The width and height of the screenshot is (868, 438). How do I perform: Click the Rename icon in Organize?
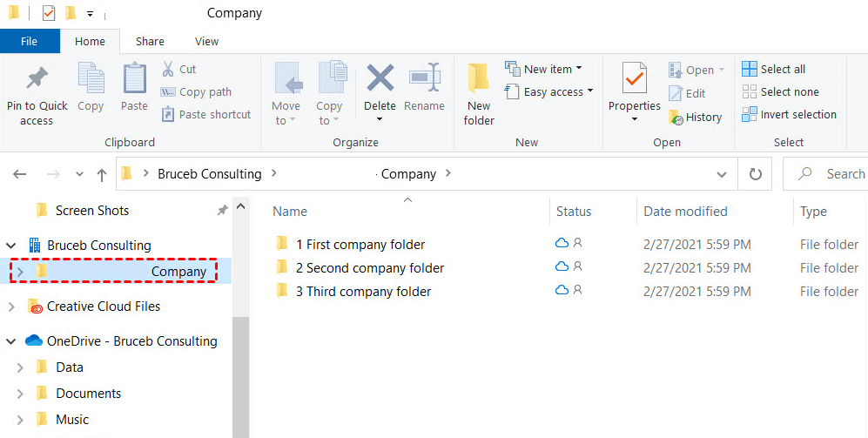pyautogui.click(x=424, y=78)
